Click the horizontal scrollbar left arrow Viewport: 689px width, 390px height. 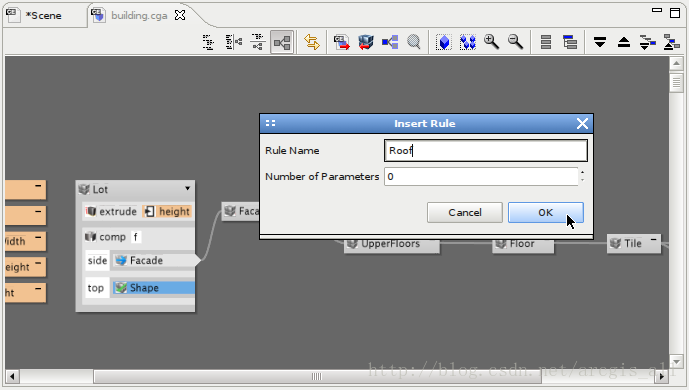coord(12,376)
